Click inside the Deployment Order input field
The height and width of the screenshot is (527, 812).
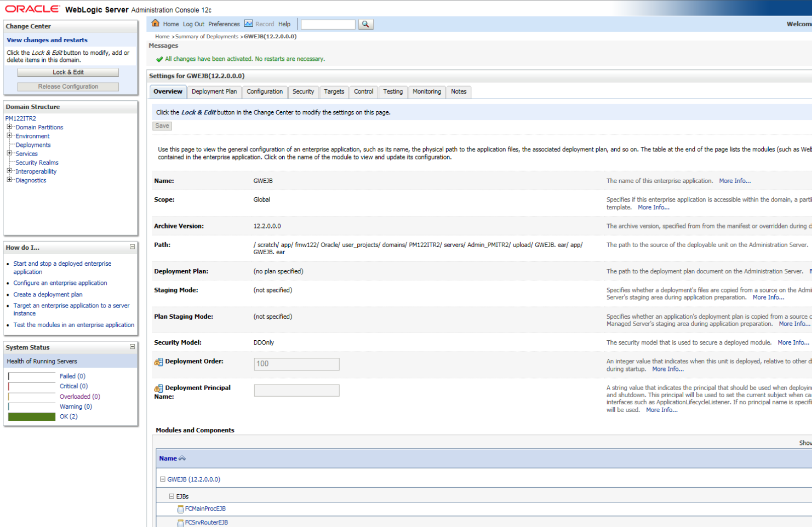(296, 363)
